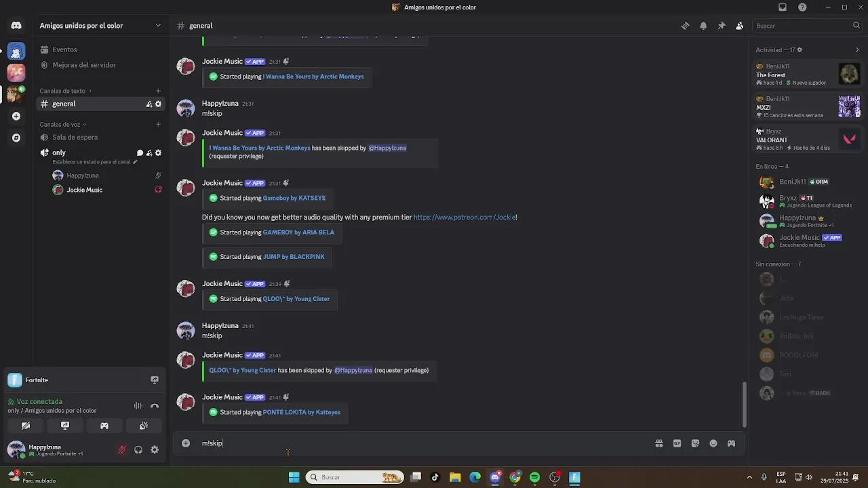Expand Actividad panel chevron arrow
This screenshot has width=868, height=488.
(857, 50)
